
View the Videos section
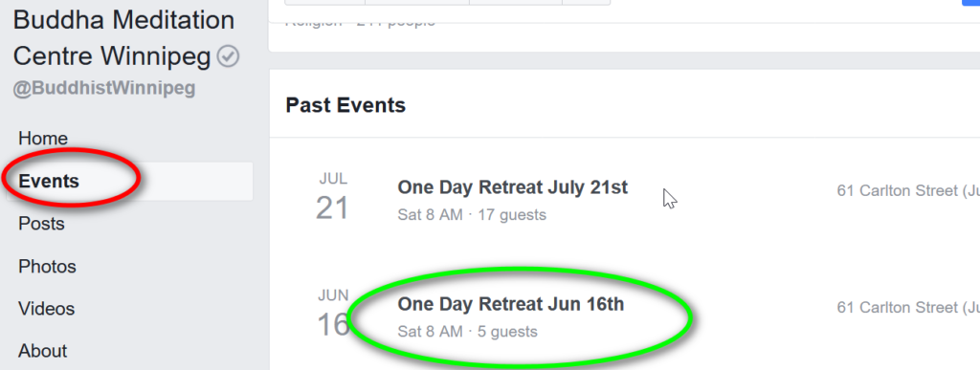[46, 309]
